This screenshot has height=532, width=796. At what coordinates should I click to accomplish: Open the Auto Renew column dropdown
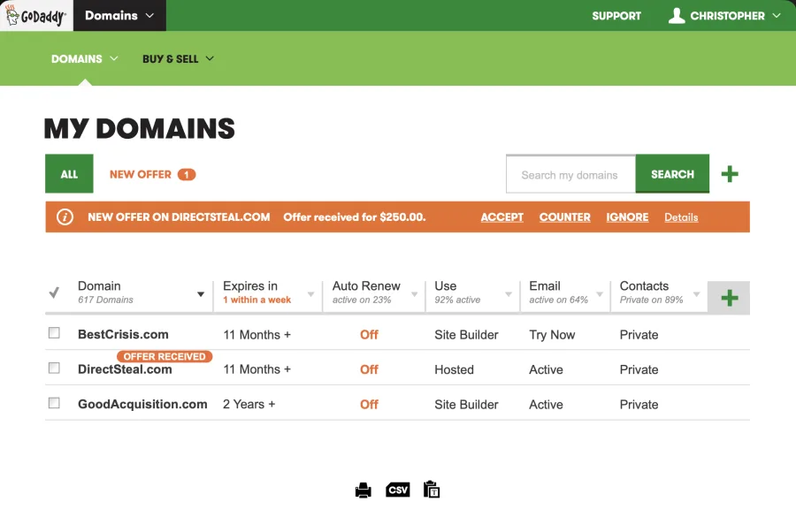point(414,294)
